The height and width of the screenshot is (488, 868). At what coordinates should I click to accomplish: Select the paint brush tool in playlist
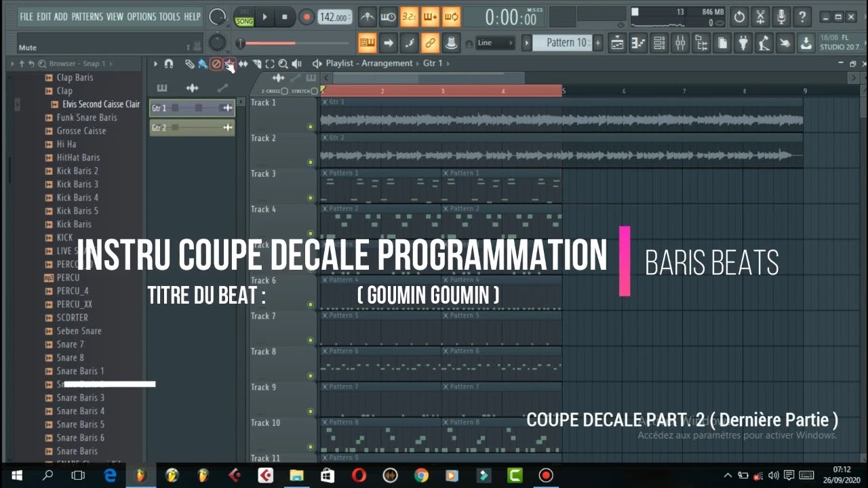point(203,64)
